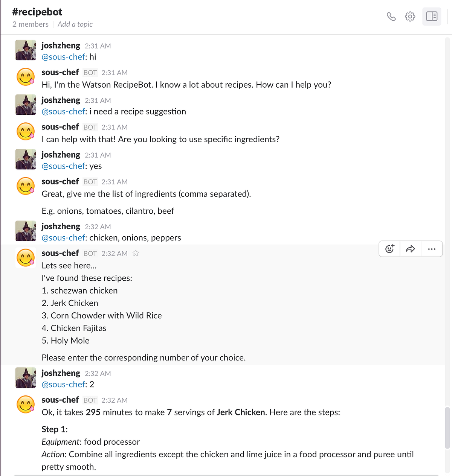The width and height of the screenshot is (452, 476).
Task: Click joshzheng avatar beside "2" reply
Action: point(26,378)
